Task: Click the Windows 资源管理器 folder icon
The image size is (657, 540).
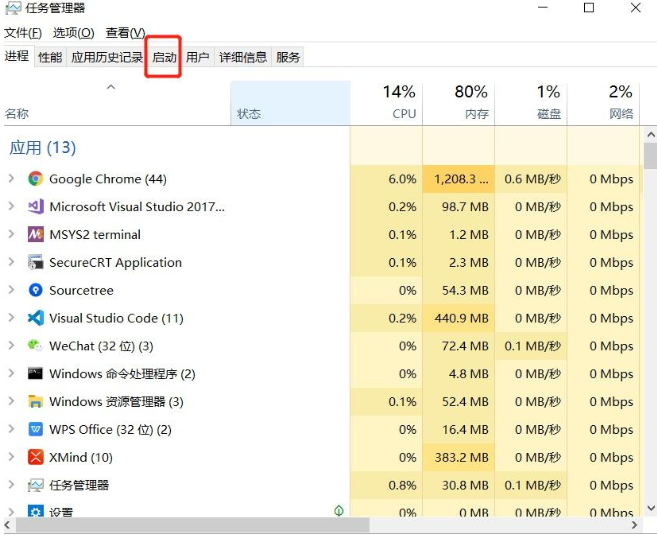Action: coord(36,401)
